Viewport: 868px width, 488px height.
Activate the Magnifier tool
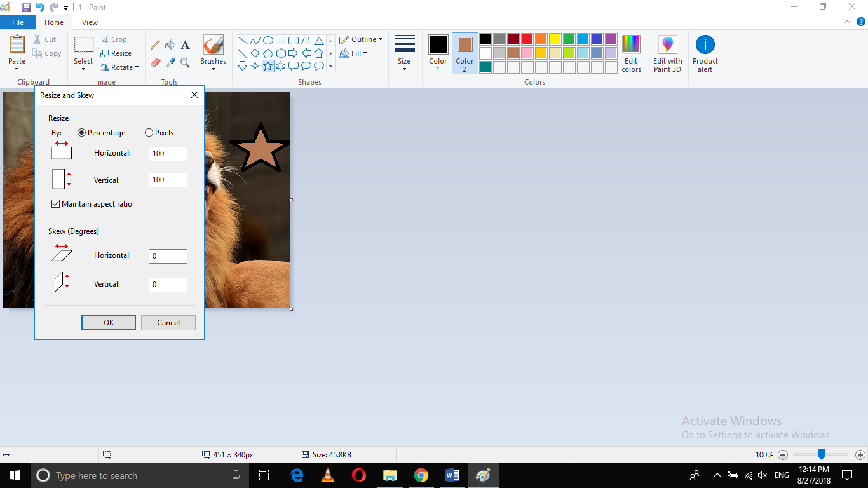point(185,63)
